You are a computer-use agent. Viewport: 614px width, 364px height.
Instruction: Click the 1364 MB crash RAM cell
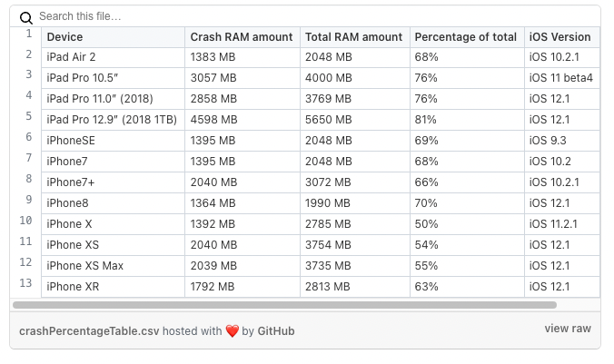pos(243,203)
